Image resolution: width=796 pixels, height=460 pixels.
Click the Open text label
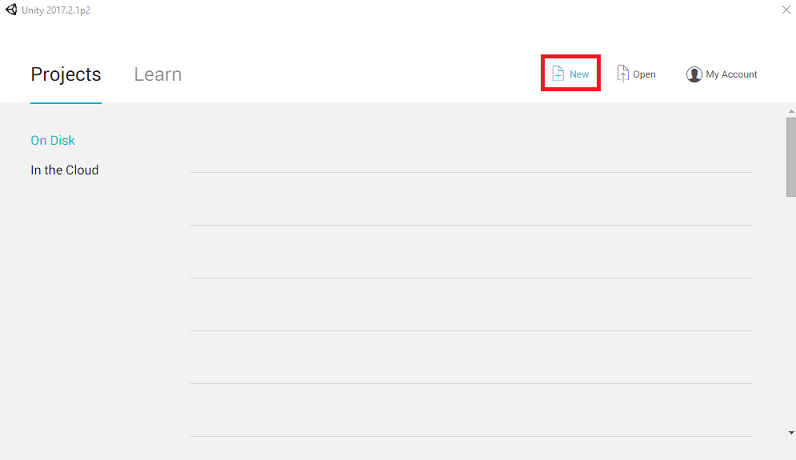pos(644,75)
